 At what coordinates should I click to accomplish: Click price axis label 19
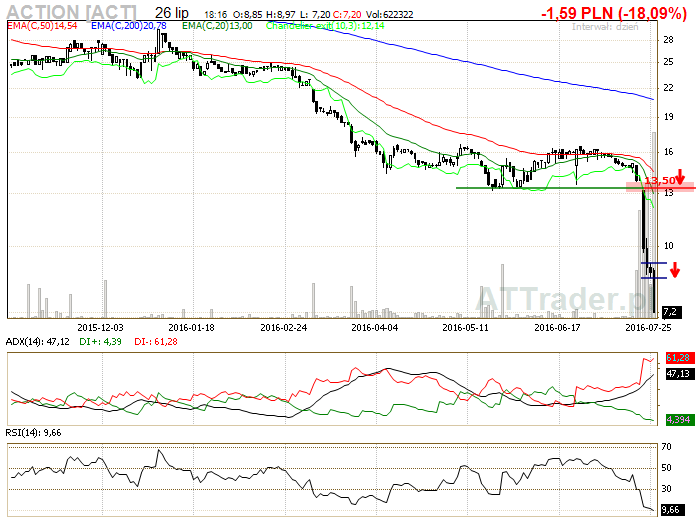click(668, 117)
